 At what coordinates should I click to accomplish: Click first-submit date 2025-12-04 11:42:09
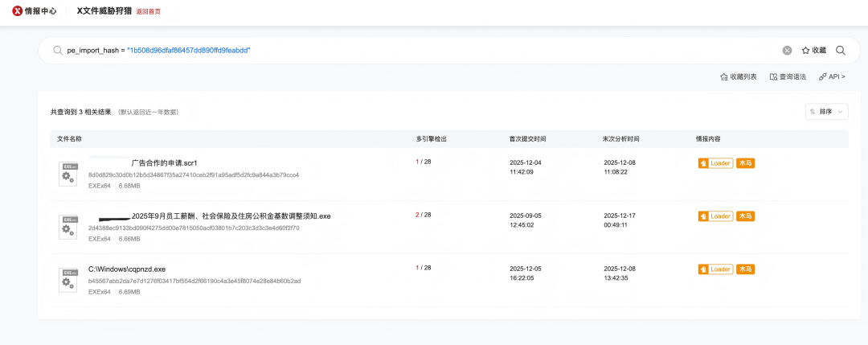click(x=526, y=167)
